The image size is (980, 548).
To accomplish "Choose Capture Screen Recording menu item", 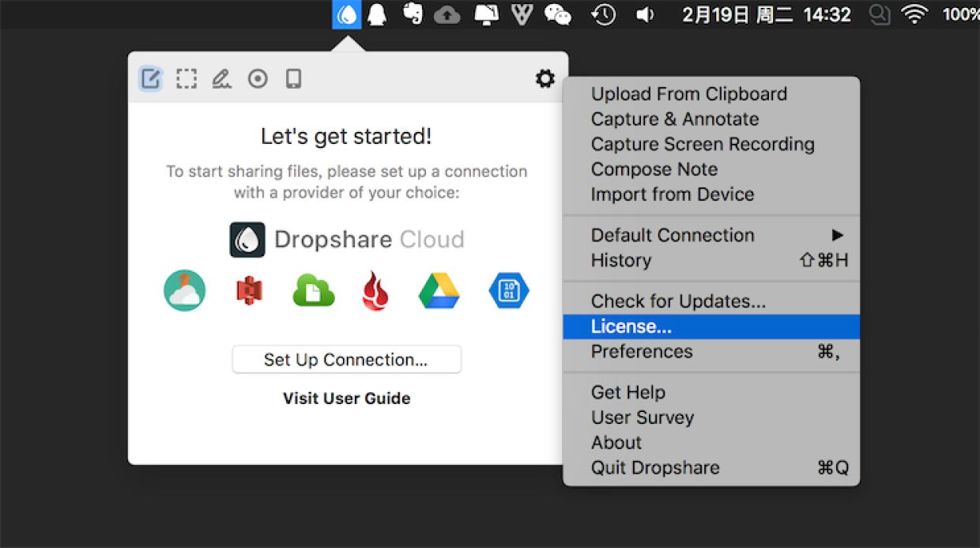I will click(x=711, y=145).
